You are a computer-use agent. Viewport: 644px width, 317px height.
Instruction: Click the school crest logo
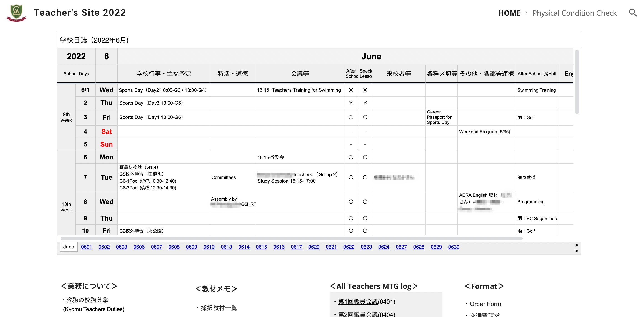point(17,13)
